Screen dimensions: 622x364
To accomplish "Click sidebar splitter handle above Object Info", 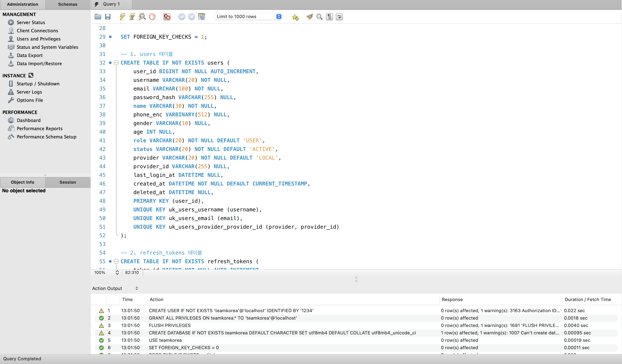I will click(x=45, y=175).
